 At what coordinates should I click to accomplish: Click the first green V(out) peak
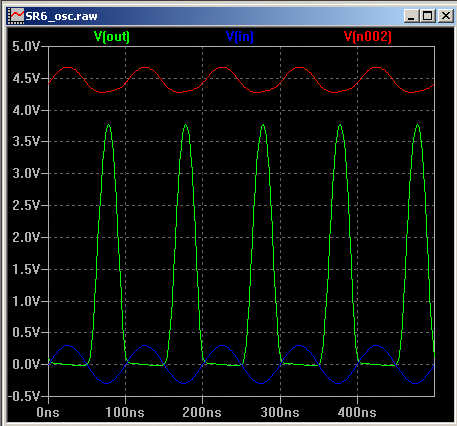(x=109, y=125)
